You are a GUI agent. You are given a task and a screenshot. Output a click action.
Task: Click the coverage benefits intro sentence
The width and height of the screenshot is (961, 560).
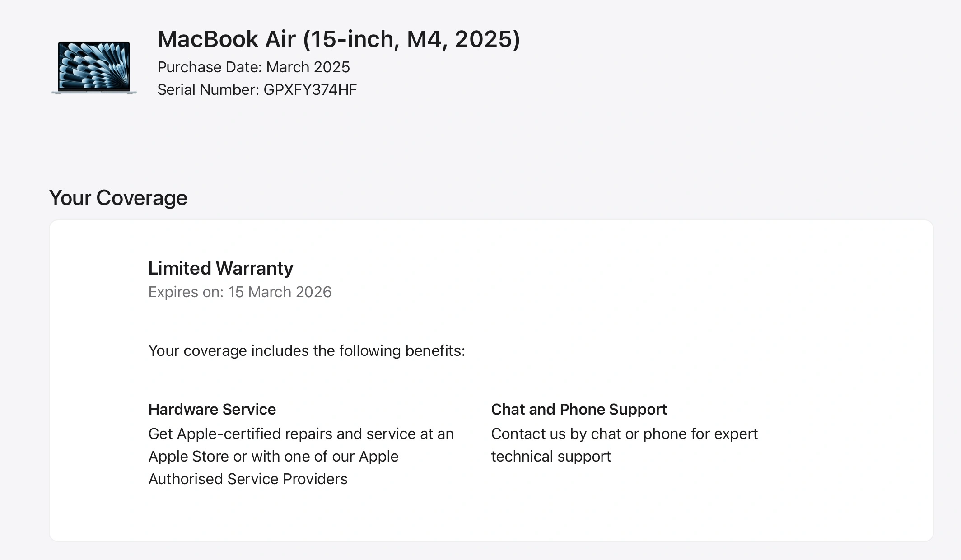pyautogui.click(x=307, y=350)
